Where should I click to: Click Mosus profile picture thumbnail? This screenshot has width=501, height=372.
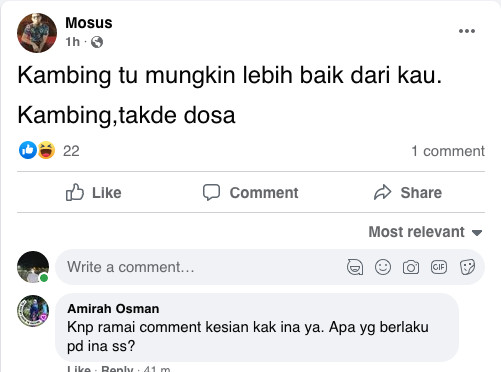(x=37, y=33)
